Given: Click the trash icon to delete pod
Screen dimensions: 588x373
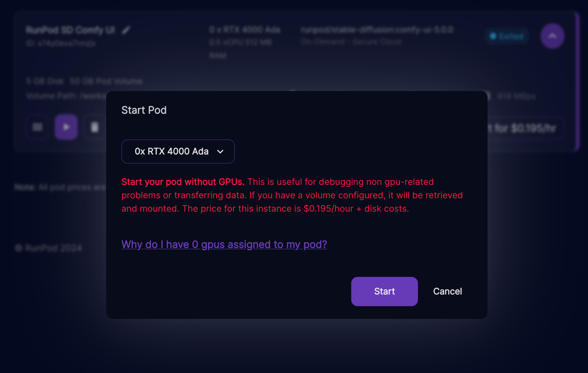Looking at the screenshot, I should 94,127.
